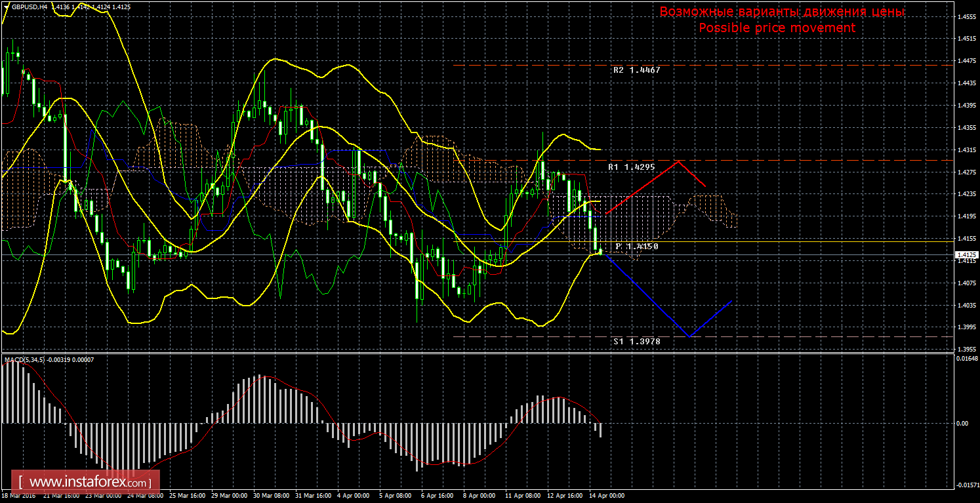This screenshot has width=980, height=503.
Task: Click the R1 1.4295 resistance label
Action: point(631,167)
